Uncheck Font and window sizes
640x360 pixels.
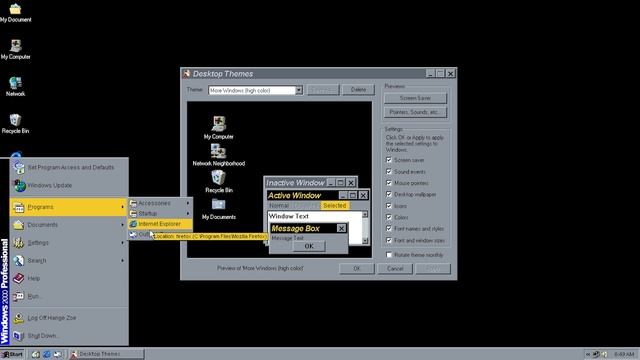coord(389,240)
